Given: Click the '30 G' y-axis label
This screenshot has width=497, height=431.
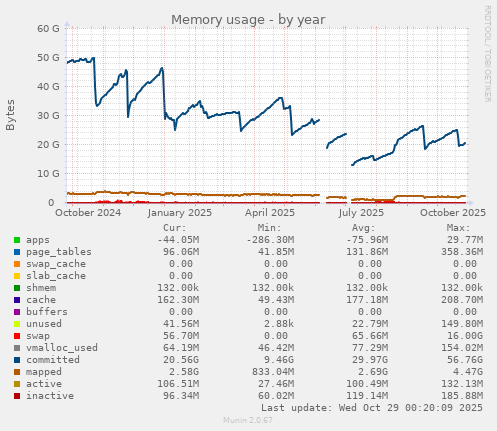Looking at the screenshot, I should tap(48, 116).
